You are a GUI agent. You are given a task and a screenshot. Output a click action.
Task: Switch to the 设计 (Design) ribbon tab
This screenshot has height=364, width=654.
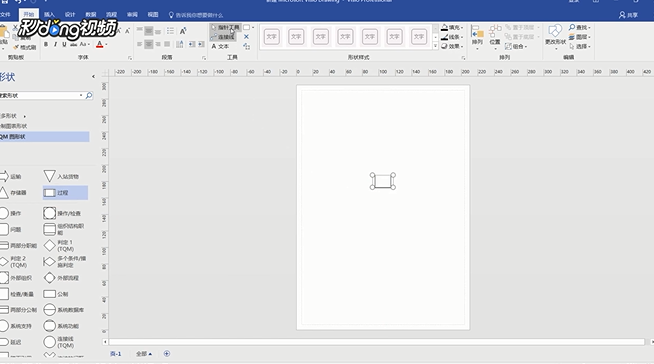70,15
